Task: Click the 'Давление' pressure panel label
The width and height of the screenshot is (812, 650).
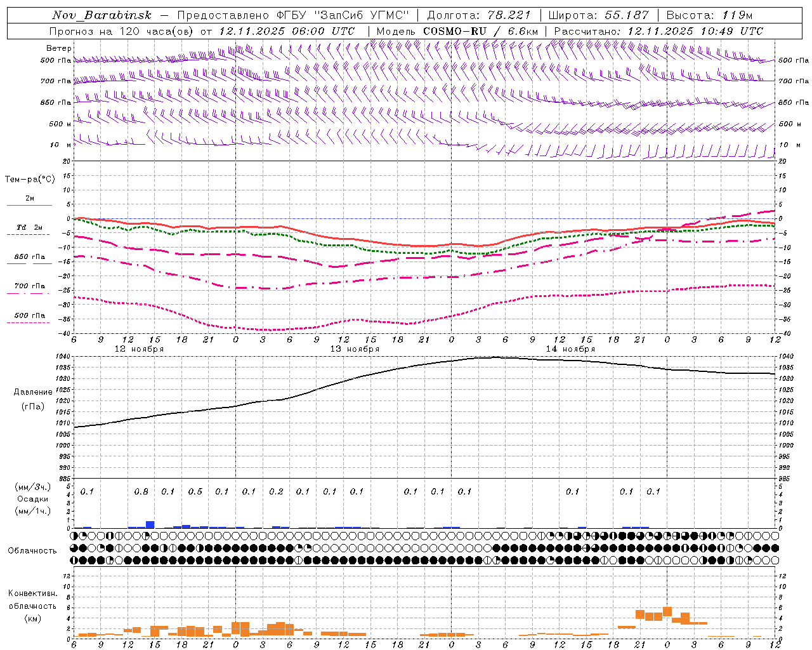Action: coord(33,392)
